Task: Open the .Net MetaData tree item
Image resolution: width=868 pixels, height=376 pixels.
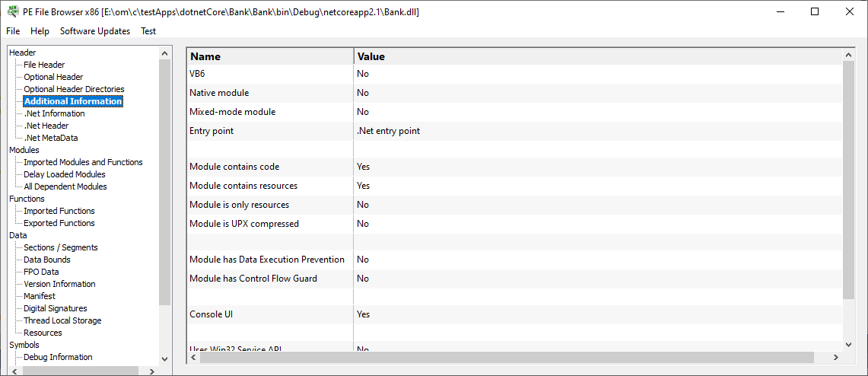Action: coord(51,138)
